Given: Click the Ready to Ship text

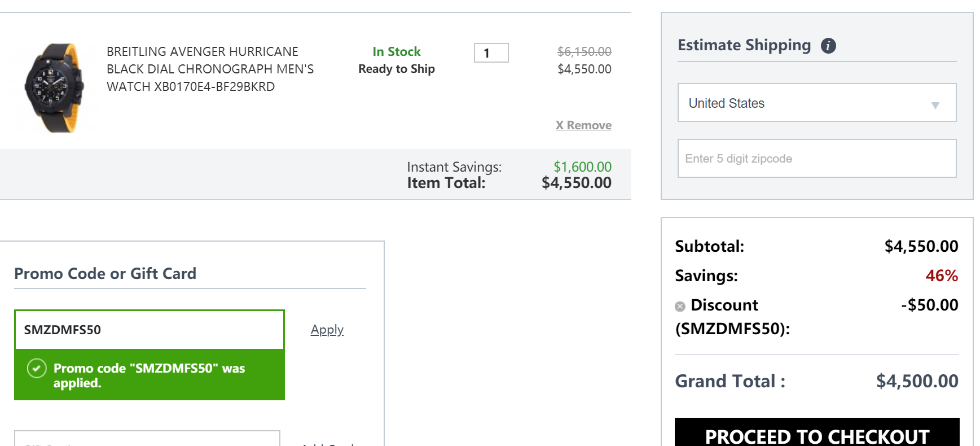Looking at the screenshot, I should point(397,69).
